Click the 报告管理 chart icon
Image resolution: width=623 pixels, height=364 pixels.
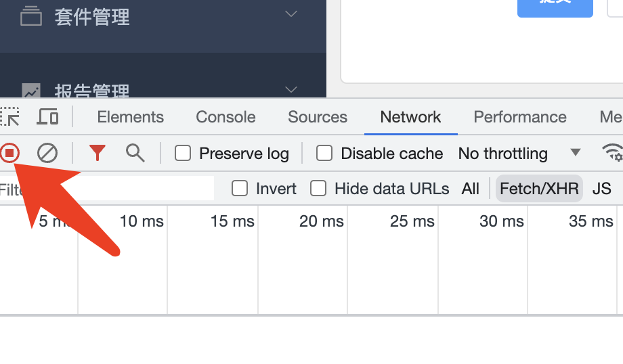[31, 91]
